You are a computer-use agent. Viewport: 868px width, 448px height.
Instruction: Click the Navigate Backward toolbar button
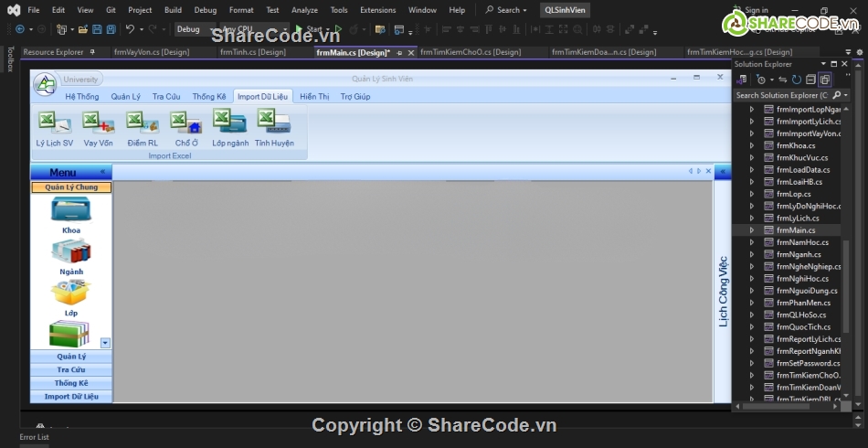pos(20,29)
